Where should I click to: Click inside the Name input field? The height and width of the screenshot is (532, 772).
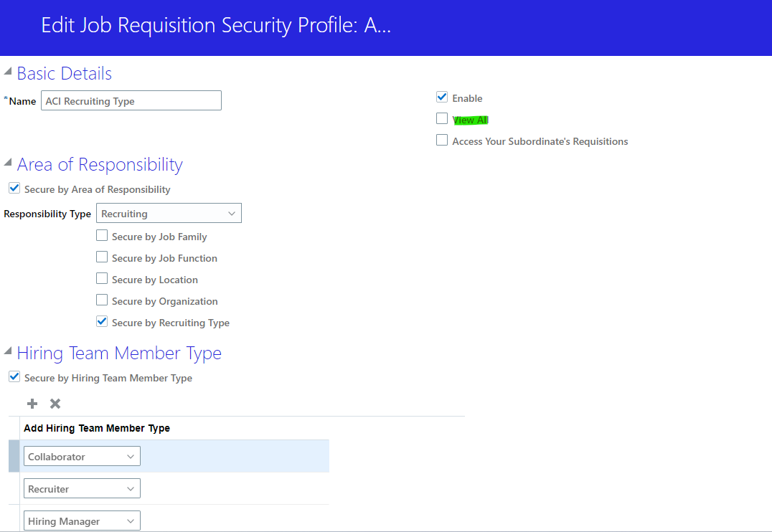[x=131, y=100]
